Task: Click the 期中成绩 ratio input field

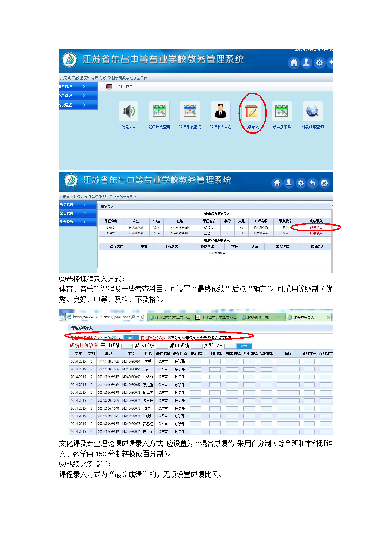Action: pos(197,346)
